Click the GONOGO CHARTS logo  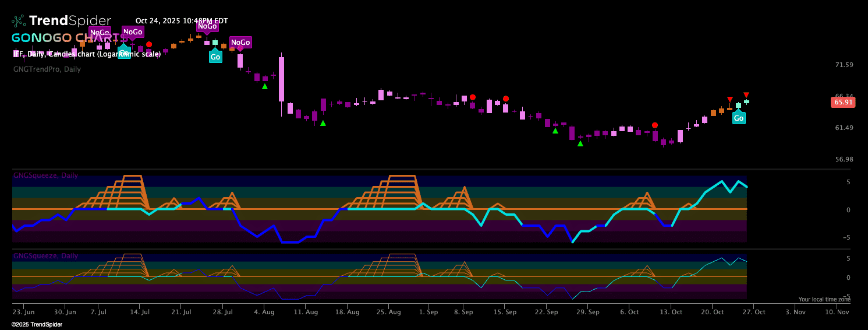pyautogui.click(x=70, y=38)
